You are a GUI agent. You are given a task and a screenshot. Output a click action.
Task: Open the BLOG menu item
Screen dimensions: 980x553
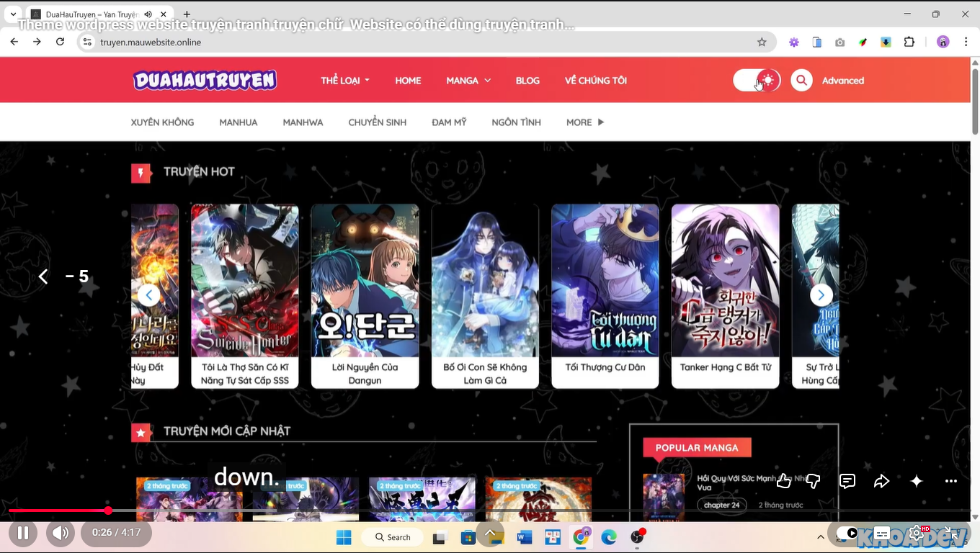527,81
